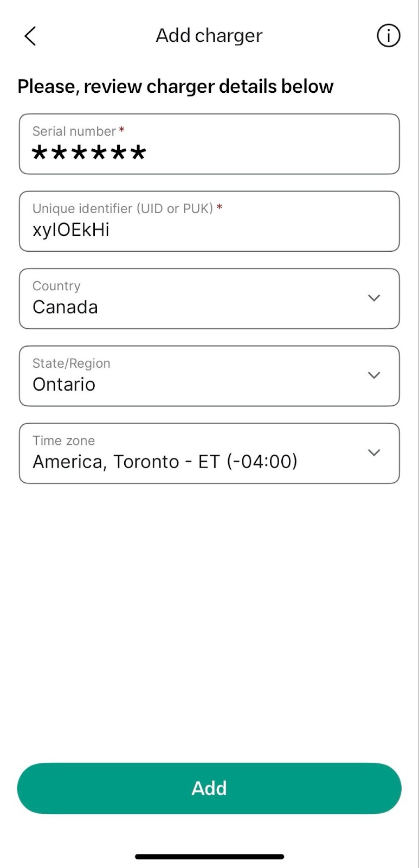Open the info icon in header
Screen dimensions: 419x868
point(388,36)
